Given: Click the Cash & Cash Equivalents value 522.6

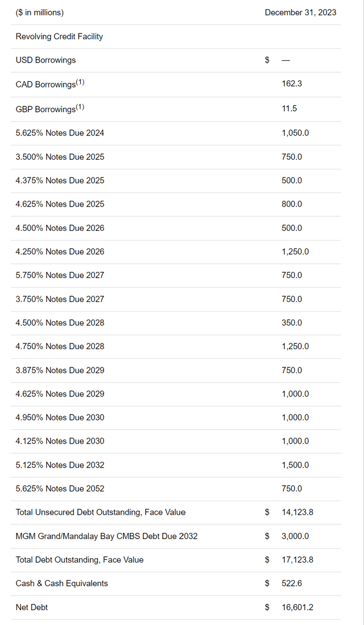Looking at the screenshot, I should [292, 583].
